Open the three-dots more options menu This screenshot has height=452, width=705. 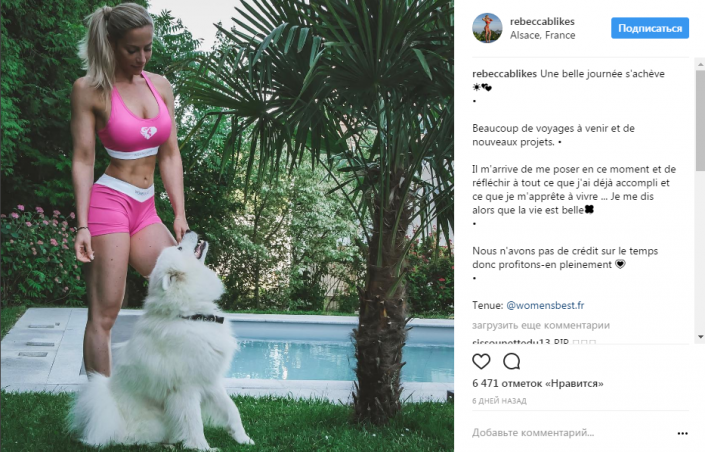tap(683, 433)
